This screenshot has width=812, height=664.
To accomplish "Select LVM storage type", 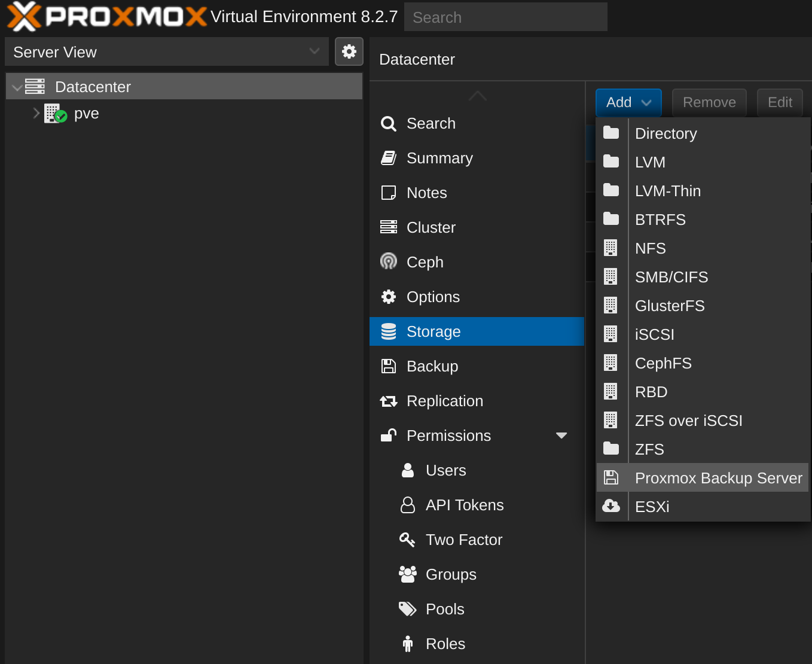I will [703, 162].
